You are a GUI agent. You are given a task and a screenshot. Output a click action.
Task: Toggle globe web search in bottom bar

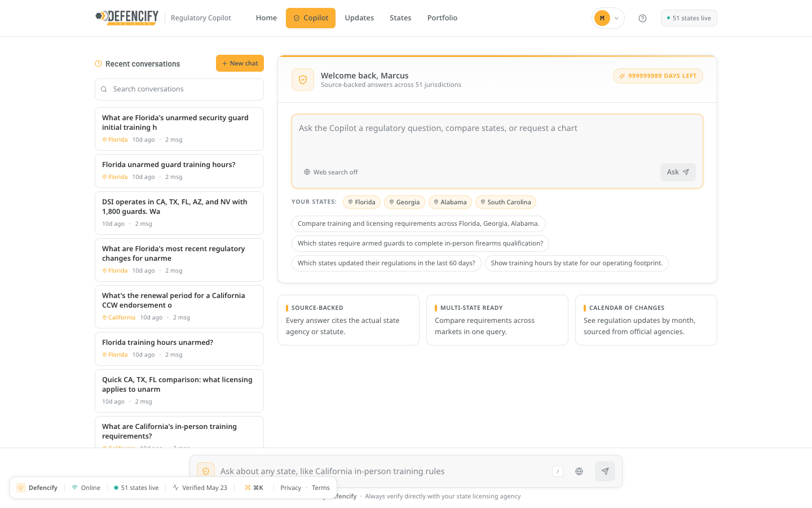(579, 471)
